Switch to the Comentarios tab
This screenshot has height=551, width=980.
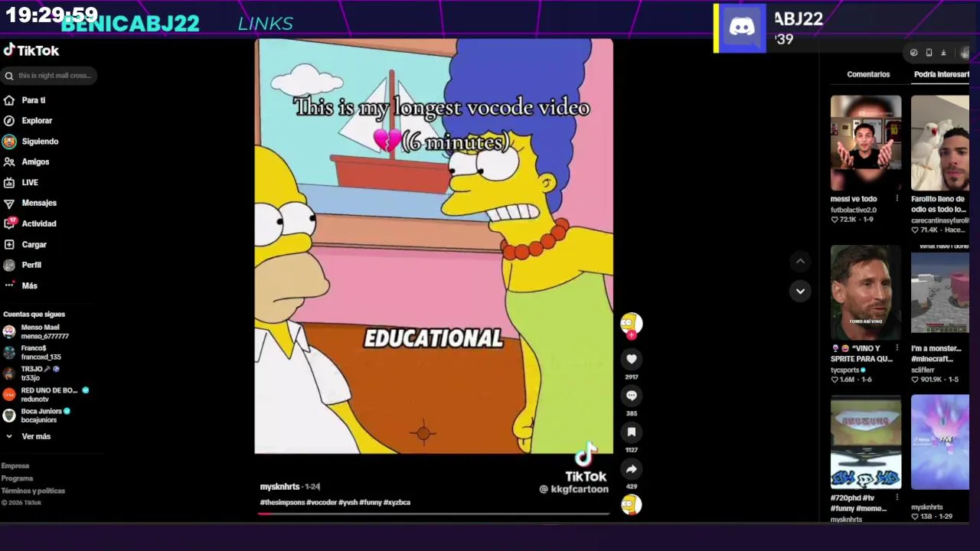[x=868, y=74]
